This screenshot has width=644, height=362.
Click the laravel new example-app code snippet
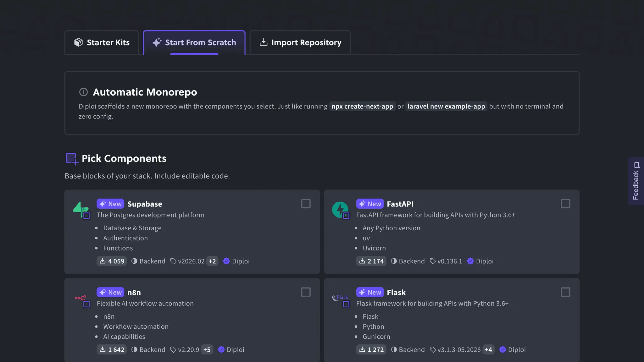tap(446, 106)
